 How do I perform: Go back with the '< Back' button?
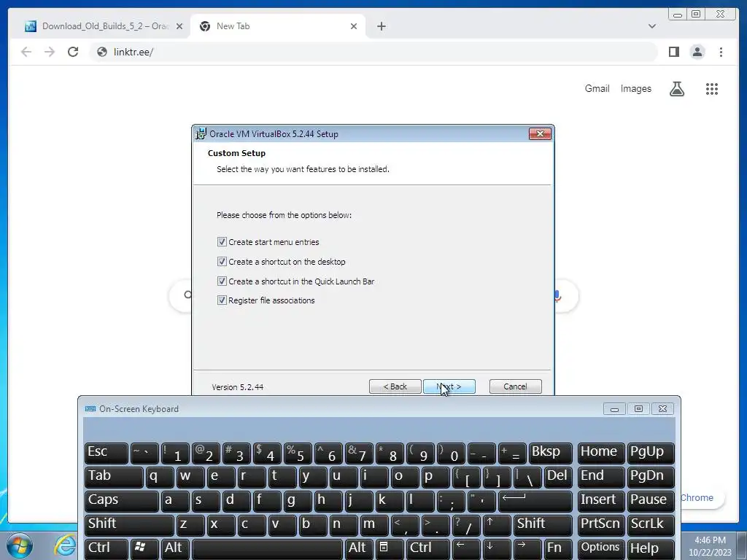395,386
